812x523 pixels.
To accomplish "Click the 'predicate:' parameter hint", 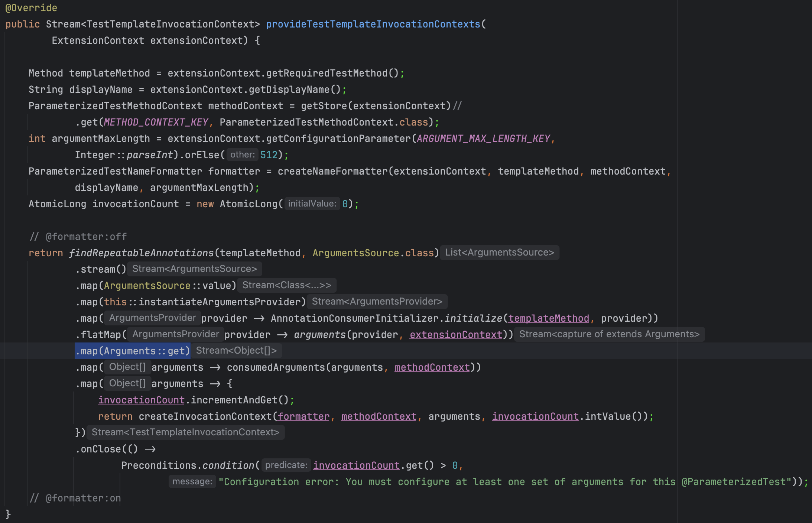I will click(x=286, y=465).
